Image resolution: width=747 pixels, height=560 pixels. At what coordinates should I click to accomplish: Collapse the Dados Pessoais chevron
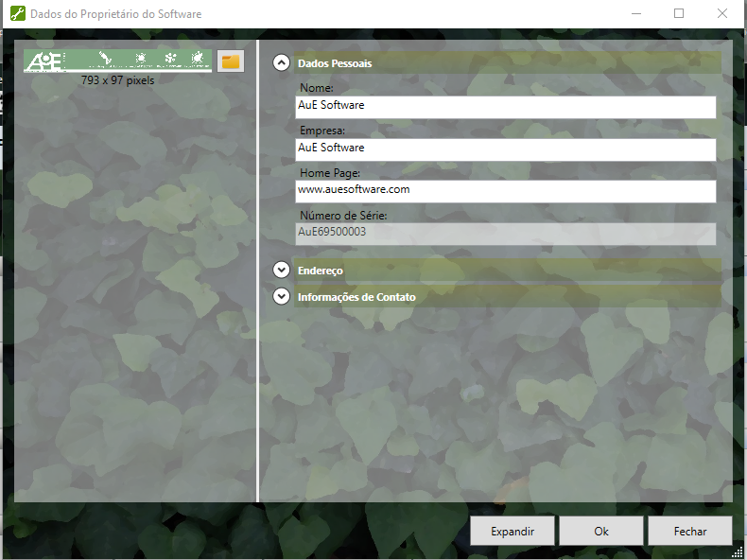click(281, 63)
